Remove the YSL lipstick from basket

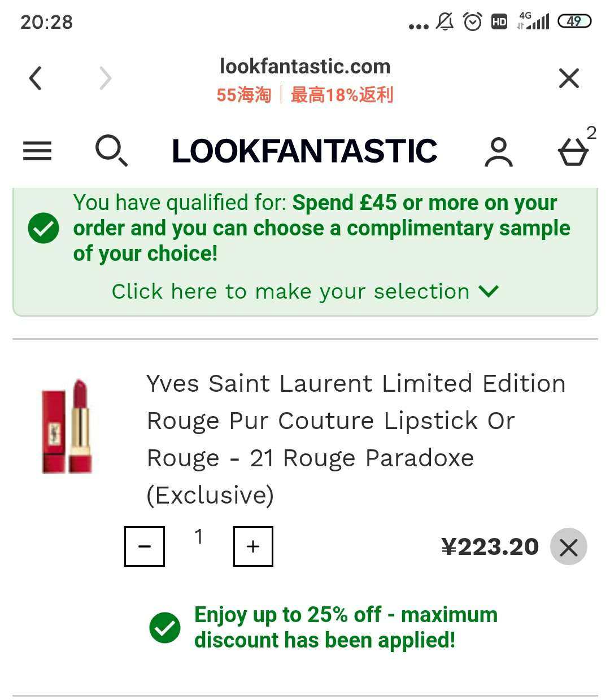(x=568, y=546)
